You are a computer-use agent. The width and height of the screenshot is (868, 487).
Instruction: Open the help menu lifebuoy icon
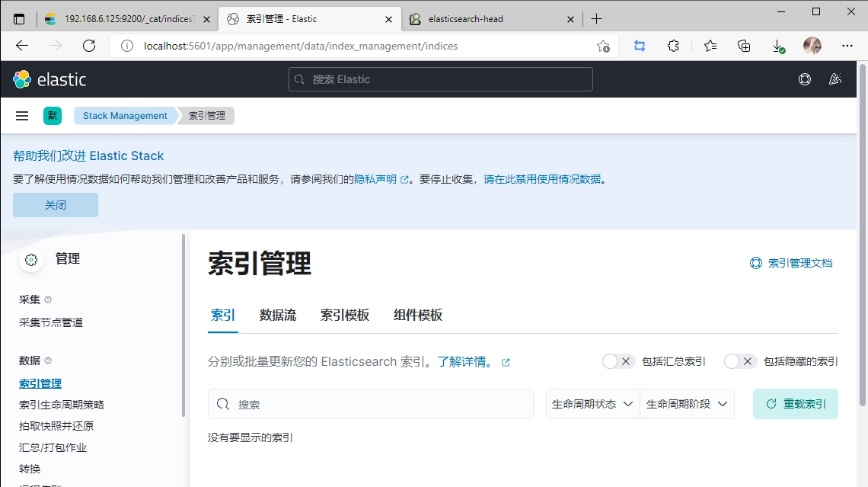click(804, 79)
